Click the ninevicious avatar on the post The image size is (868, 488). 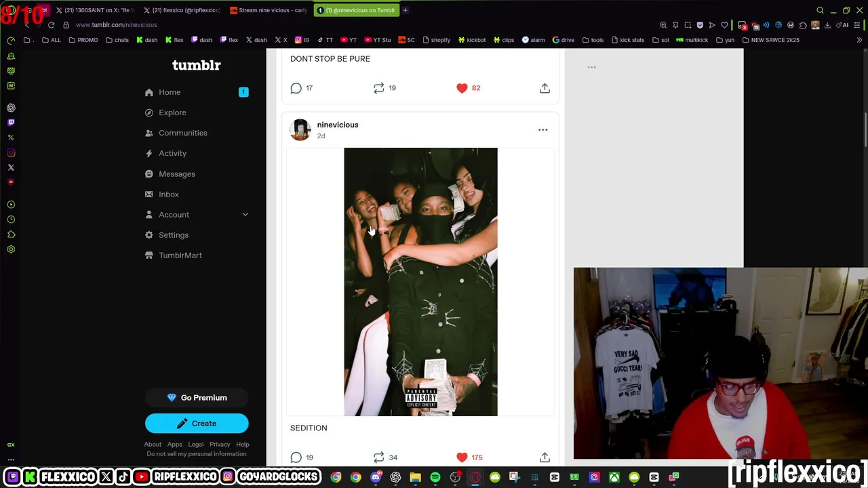(300, 129)
